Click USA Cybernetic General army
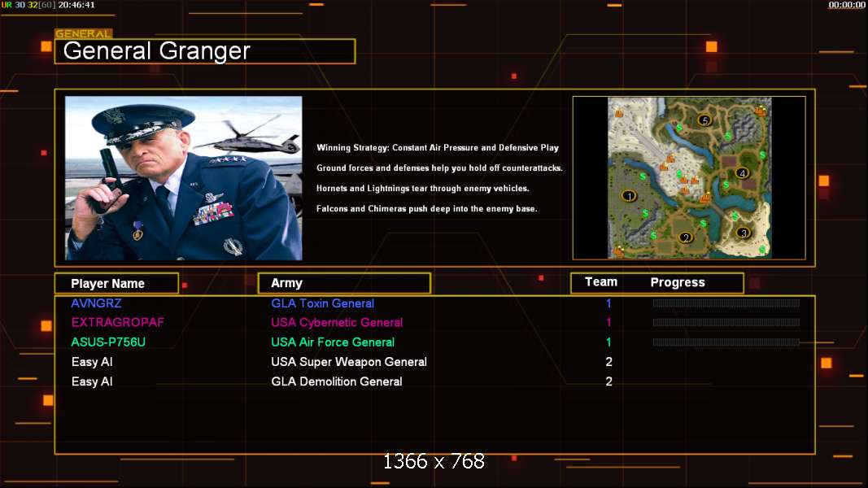This screenshot has width=868, height=488. tap(337, 323)
